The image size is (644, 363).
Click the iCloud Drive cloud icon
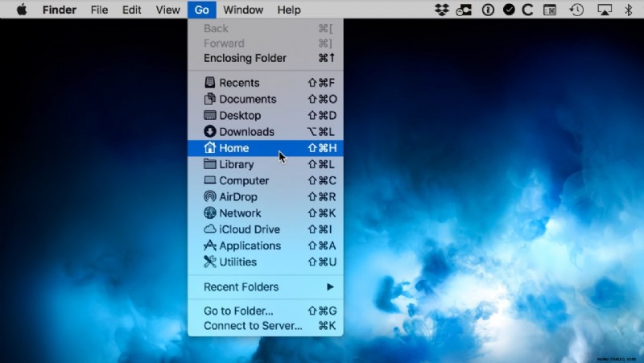209,229
